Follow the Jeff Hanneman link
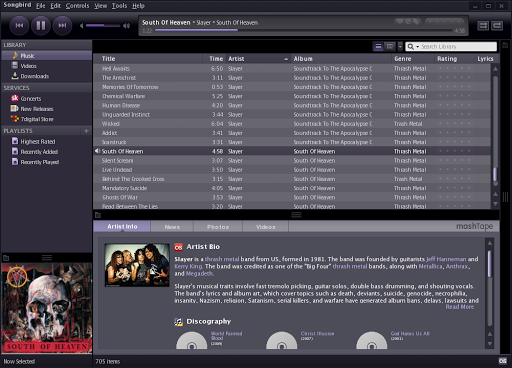512x368 pixels. 446,259
